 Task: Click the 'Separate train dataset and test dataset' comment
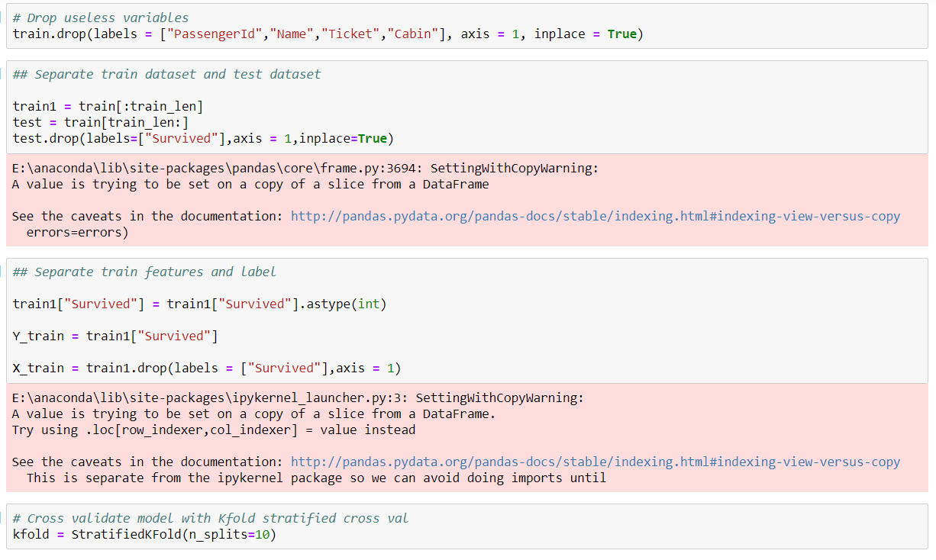[167, 74]
